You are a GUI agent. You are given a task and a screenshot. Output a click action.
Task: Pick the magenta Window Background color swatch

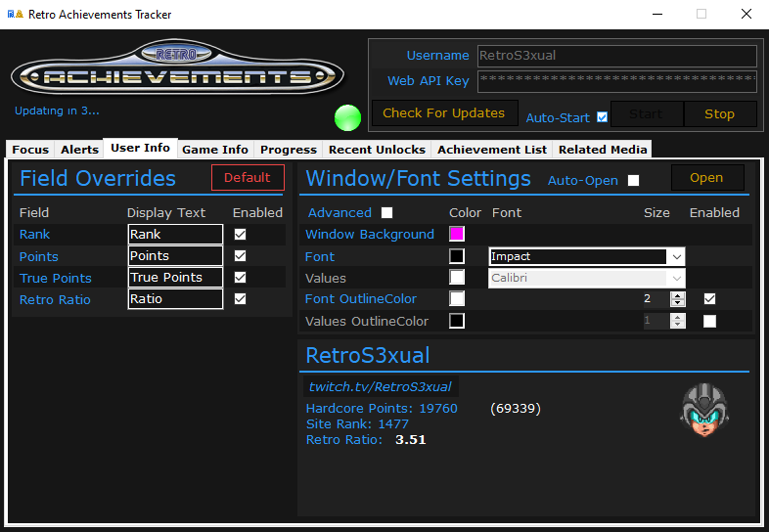457,234
